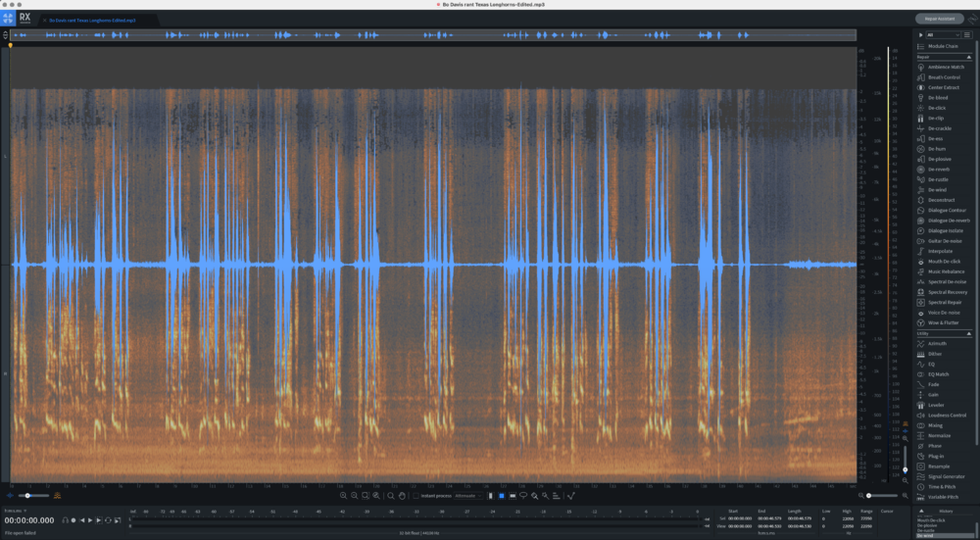Open the De-click module
Image resolution: width=980 pixels, height=540 pixels.
[x=937, y=108]
